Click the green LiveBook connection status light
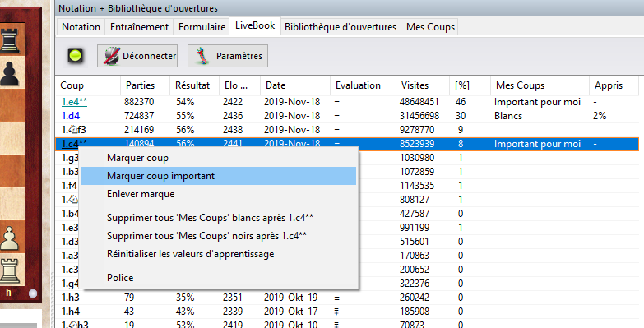 tap(75, 55)
